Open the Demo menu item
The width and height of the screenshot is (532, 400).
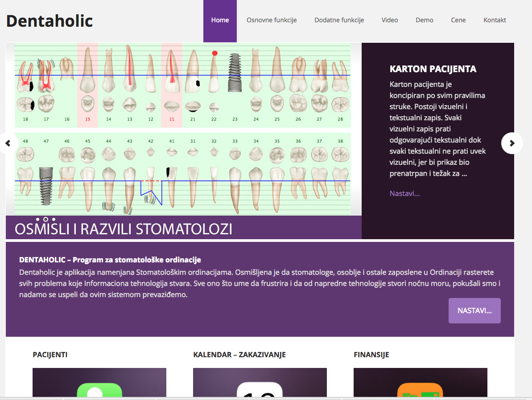(425, 20)
